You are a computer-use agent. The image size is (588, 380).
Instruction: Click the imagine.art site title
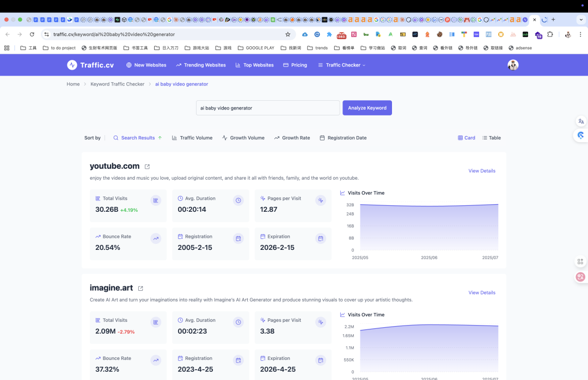[x=111, y=287]
